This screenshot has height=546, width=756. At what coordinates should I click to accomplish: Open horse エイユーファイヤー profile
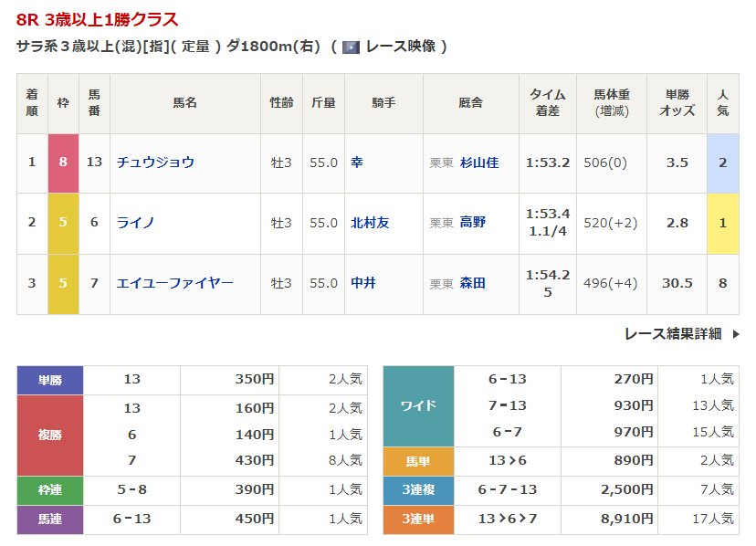pyautogui.click(x=174, y=283)
